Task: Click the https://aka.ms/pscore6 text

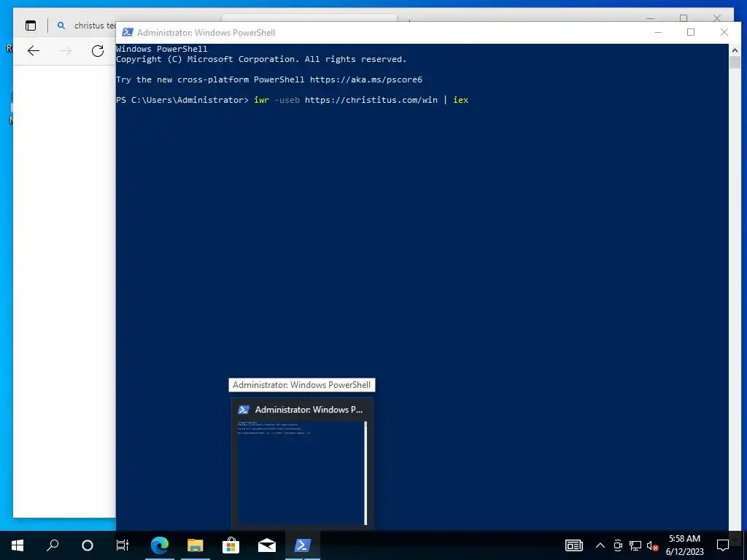Action: pos(366,79)
